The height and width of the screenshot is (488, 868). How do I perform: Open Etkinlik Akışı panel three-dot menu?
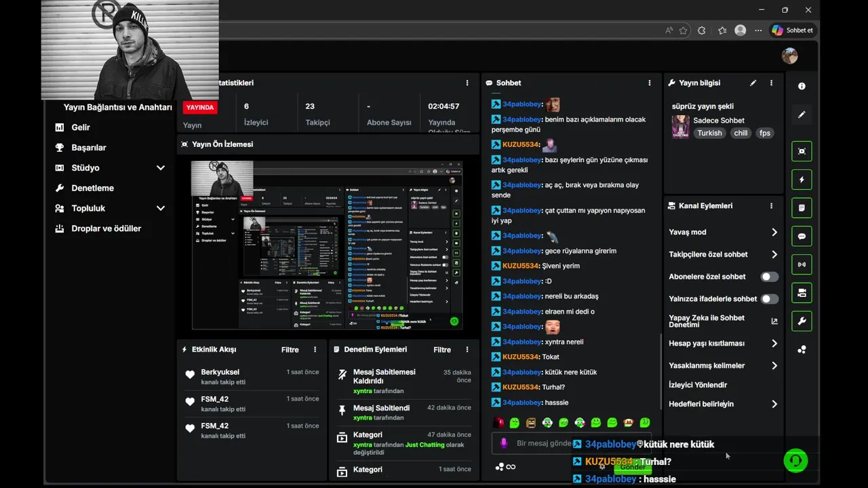(315, 350)
